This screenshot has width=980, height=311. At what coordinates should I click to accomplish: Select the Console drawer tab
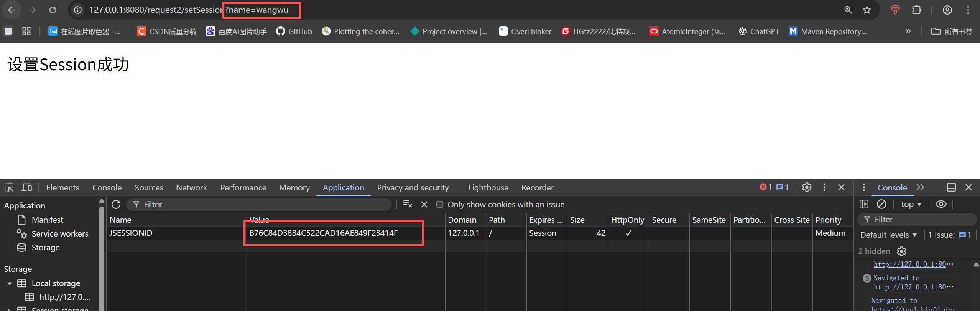point(892,188)
